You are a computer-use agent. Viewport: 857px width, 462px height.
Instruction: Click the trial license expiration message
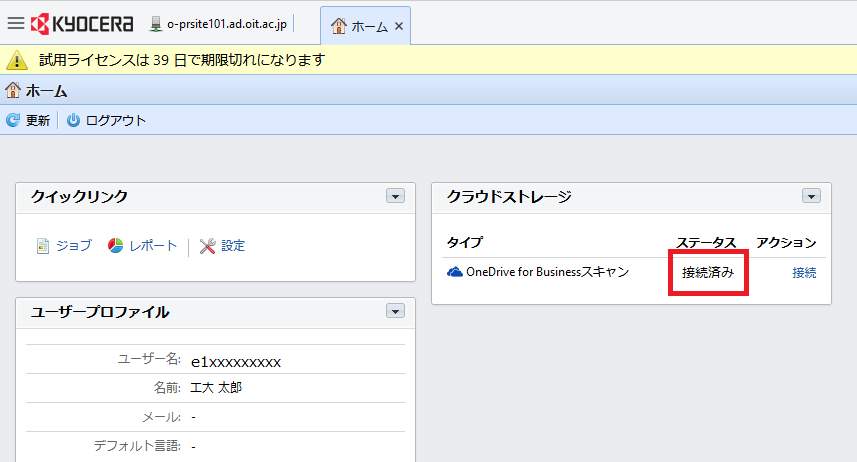[x=181, y=60]
